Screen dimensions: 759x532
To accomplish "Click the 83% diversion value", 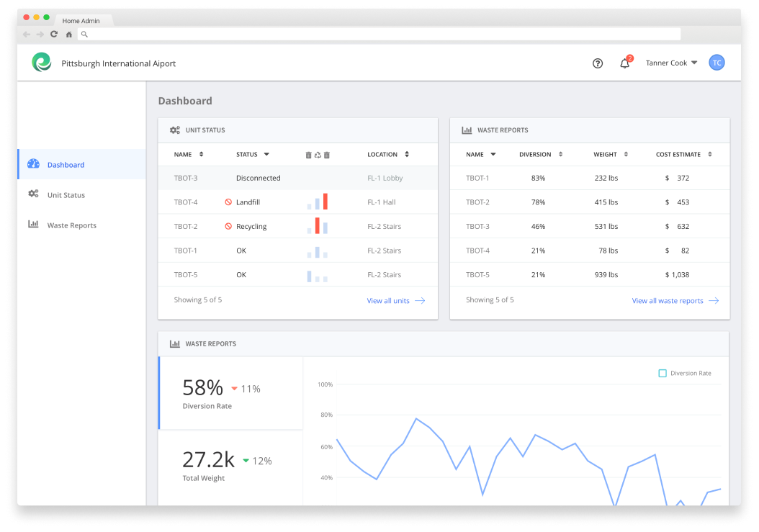I will (x=538, y=178).
